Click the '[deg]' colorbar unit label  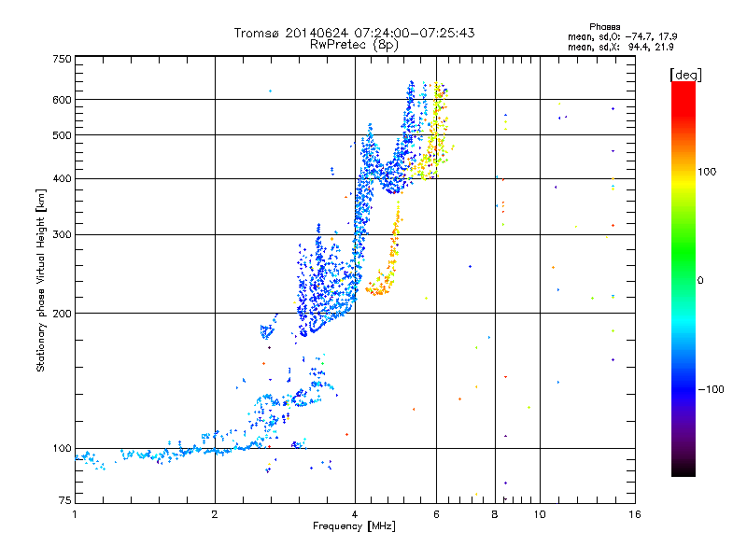(685, 75)
